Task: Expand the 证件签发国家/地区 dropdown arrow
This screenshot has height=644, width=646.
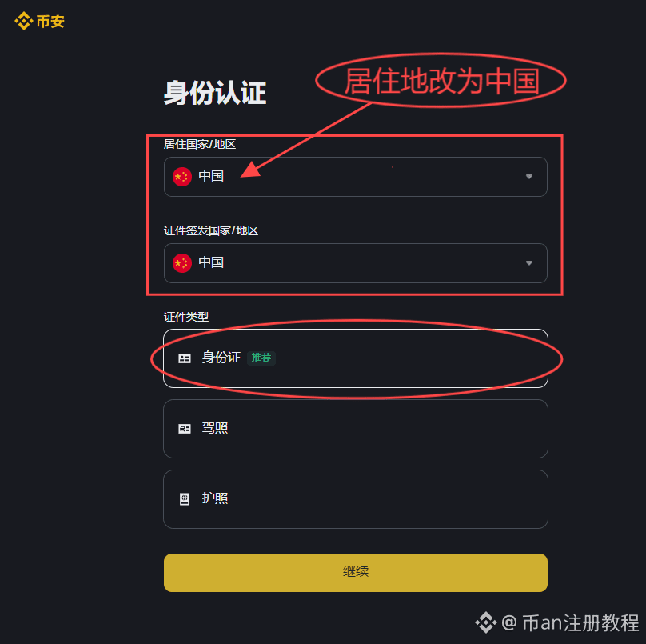Action: click(x=529, y=263)
